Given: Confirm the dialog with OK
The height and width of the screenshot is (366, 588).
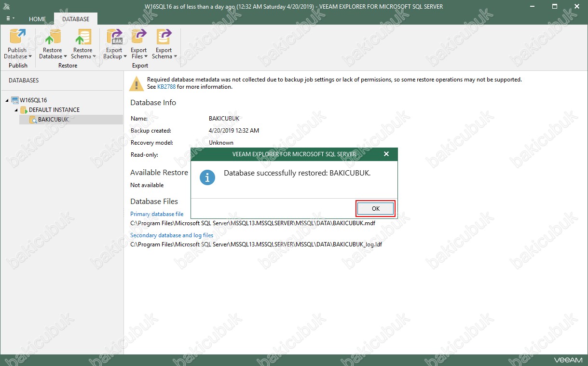Looking at the screenshot, I should pyautogui.click(x=376, y=209).
